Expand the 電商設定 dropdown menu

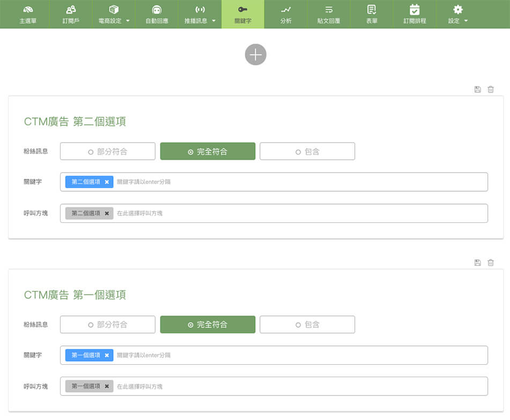pos(114,14)
